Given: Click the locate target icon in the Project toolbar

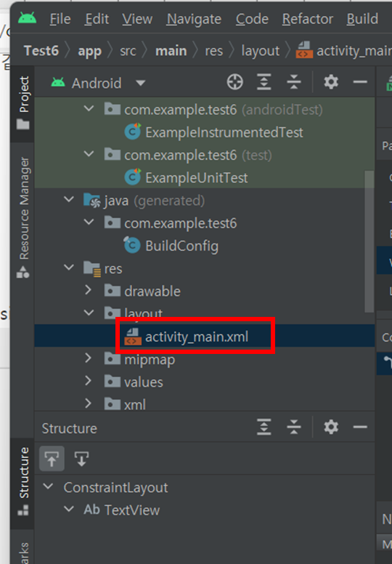Looking at the screenshot, I should point(235,82).
